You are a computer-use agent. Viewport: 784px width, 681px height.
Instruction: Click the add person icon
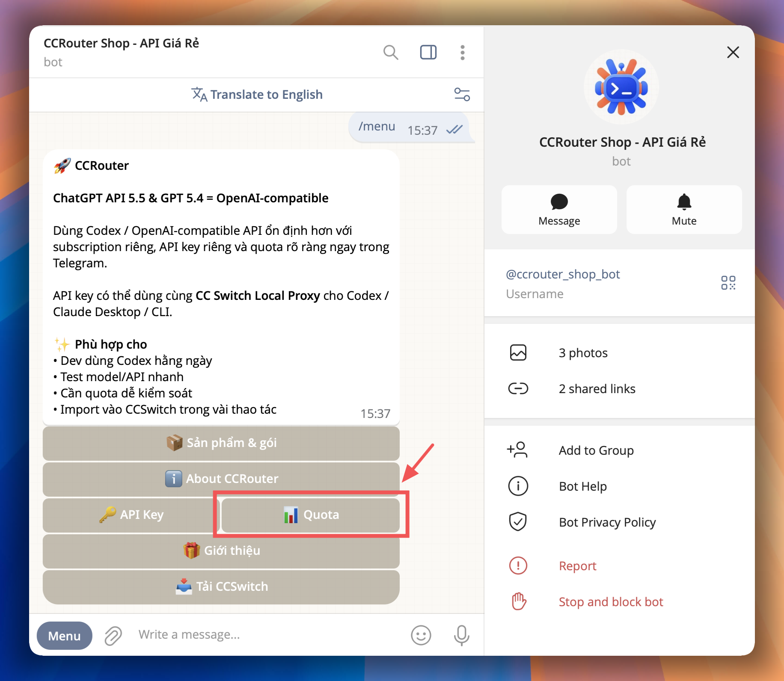[517, 450]
